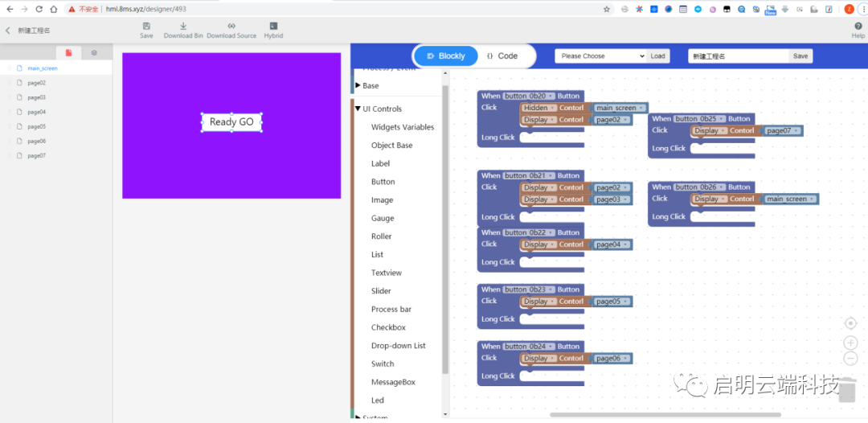This screenshot has height=423, width=868.
Task: Click the Load button
Action: click(657, 56)
